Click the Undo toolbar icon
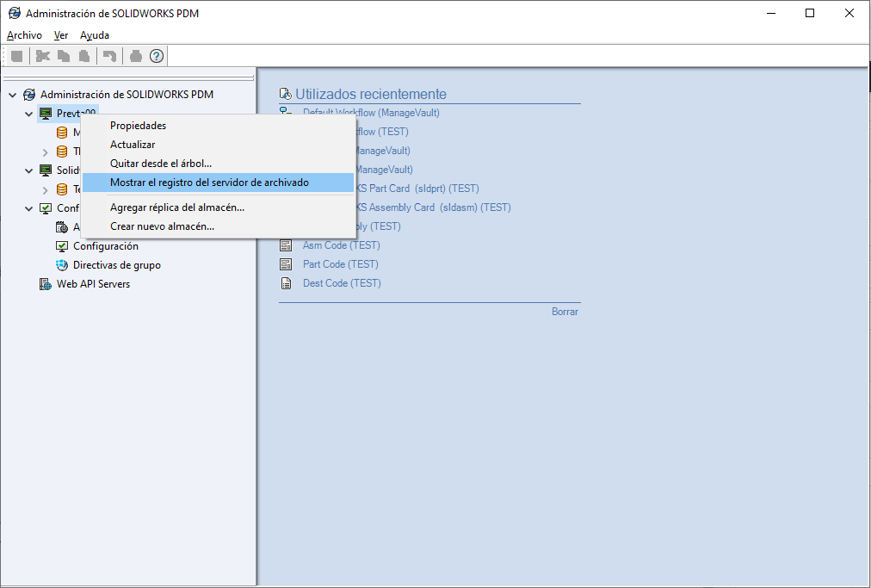 pos(110,56)
